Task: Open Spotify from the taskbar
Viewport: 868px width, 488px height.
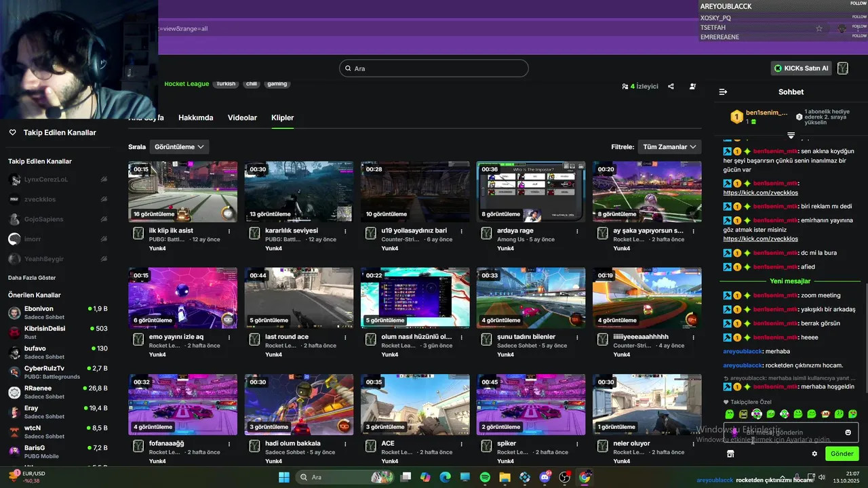Action: (x=485, y=477)
